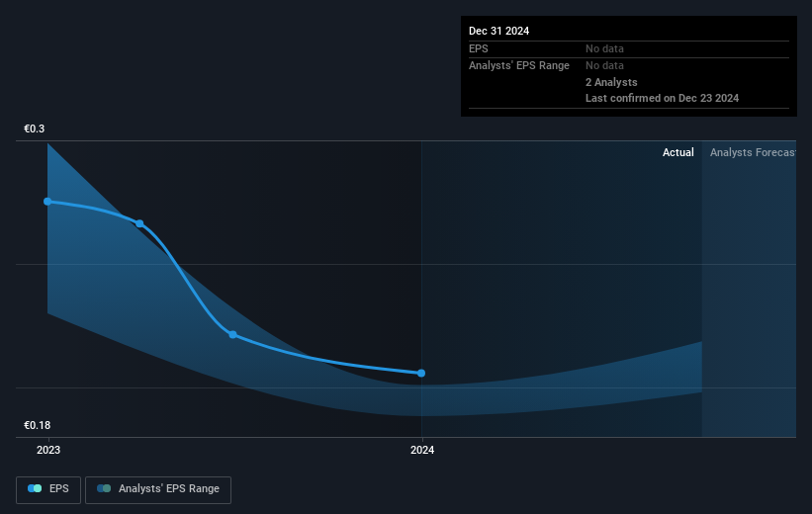
Task: Click the 2 Analysts text in the tooltip
Action: click(x=611, y=82)
